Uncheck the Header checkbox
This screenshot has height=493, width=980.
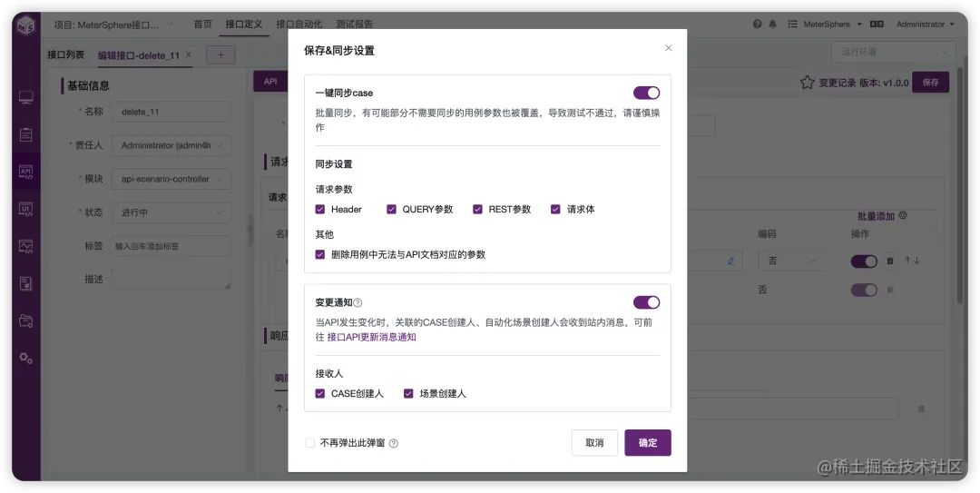pyautogui.click(x=320, y=210)
